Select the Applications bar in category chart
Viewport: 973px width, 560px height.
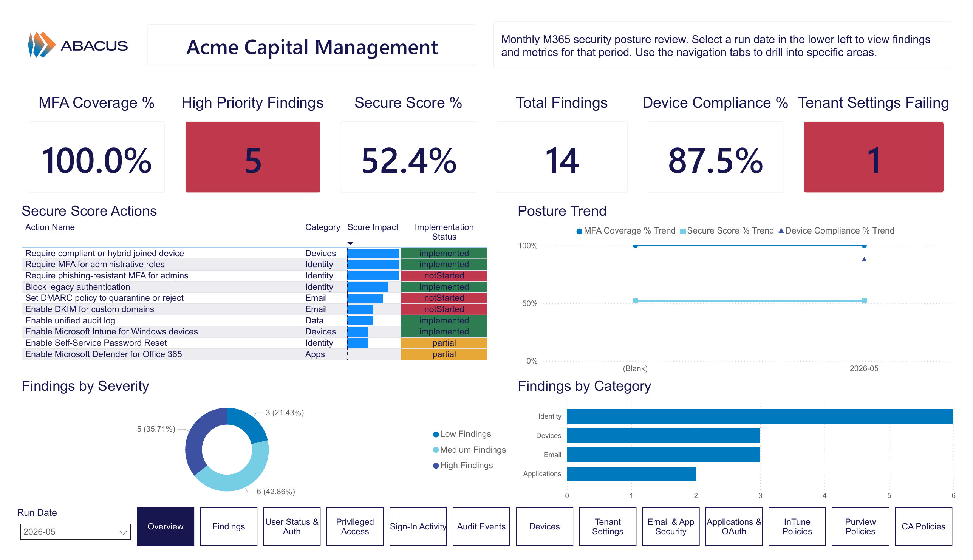click(631, 474)
